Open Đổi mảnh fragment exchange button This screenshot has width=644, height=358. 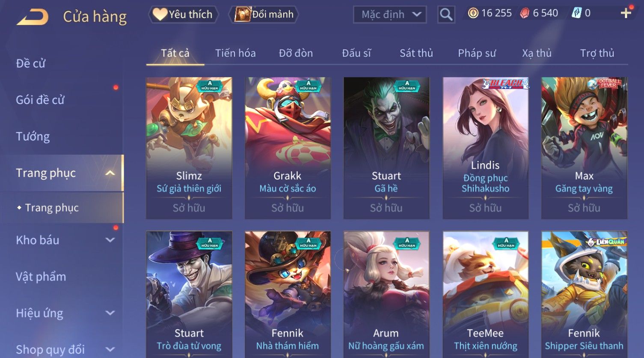coord(264,14)
